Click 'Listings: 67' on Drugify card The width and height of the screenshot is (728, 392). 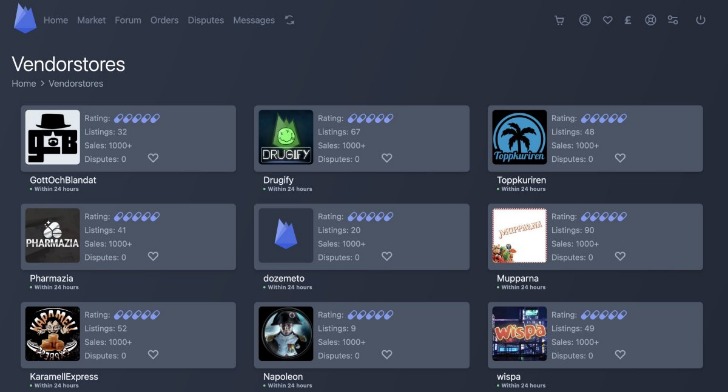point(339,132)
